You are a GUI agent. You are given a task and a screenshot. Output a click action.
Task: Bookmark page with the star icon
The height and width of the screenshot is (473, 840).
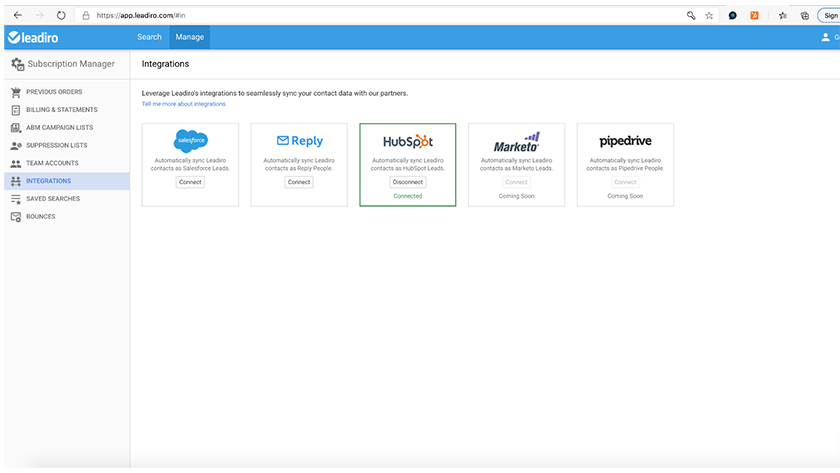pos(709,16)
